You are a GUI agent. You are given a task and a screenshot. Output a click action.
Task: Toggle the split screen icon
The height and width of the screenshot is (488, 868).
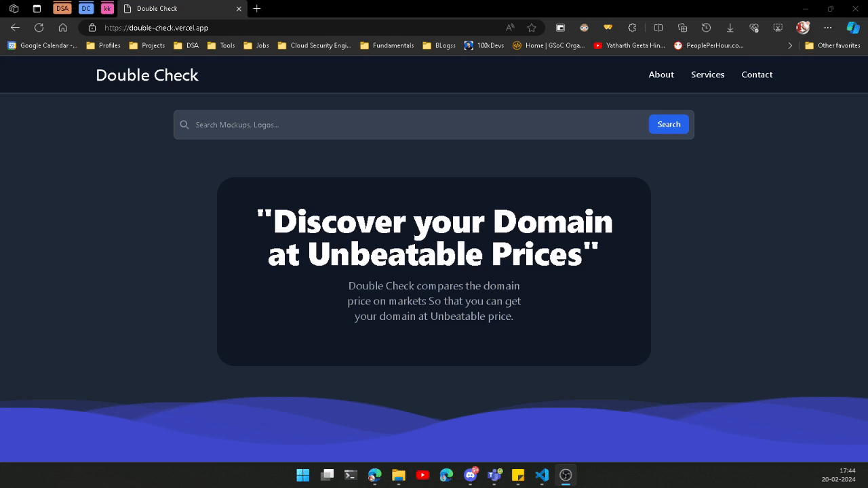pos(658,28)
